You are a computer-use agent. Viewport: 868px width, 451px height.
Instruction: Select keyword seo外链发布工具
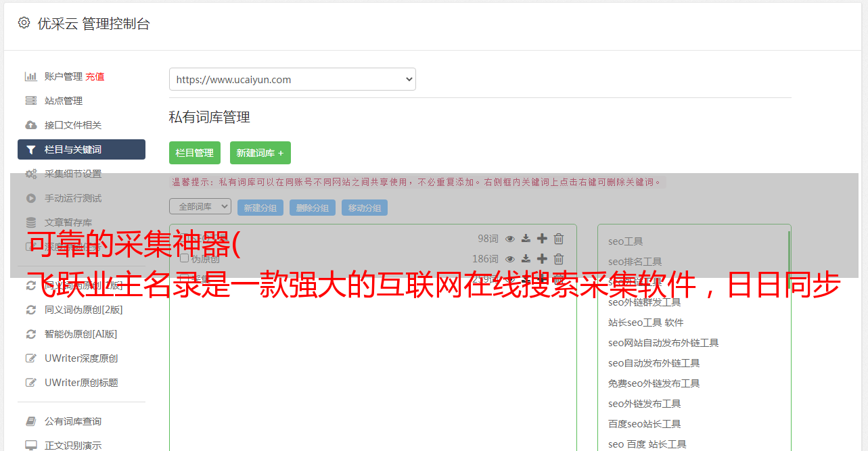pos(645,404)
